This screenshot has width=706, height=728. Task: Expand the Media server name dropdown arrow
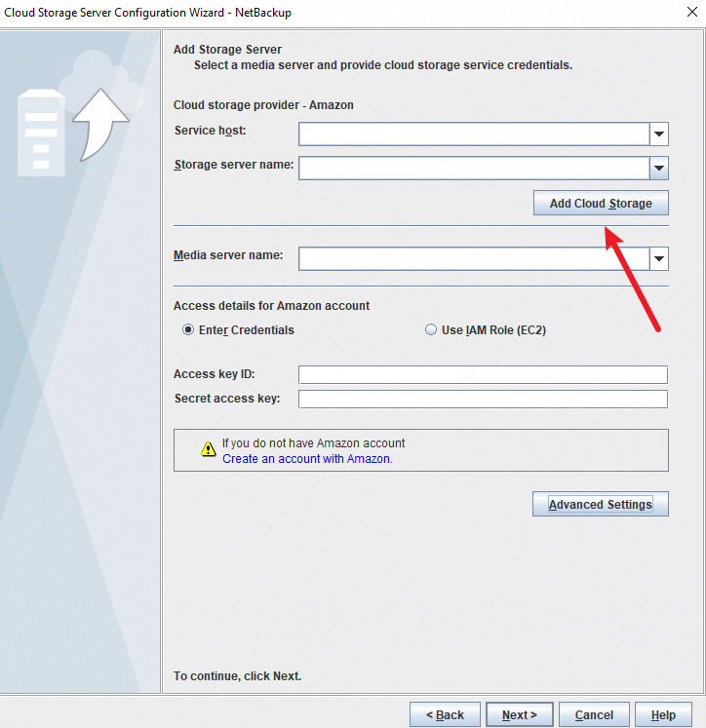659,258
